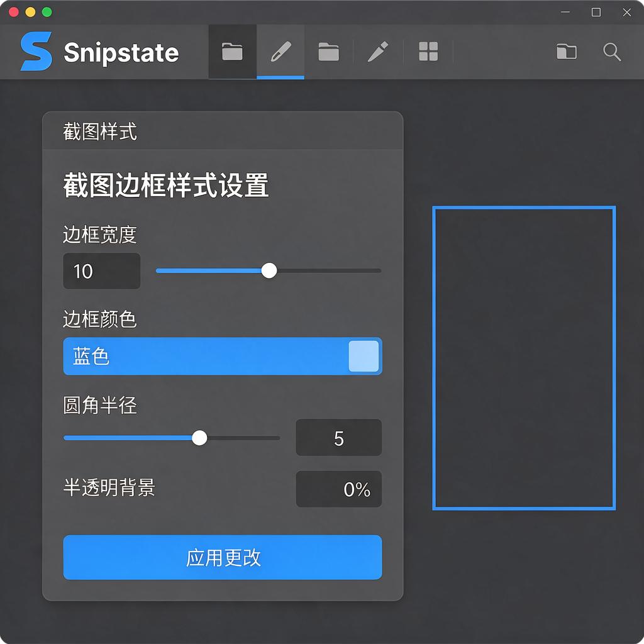The width and height of the screenshot is (644, 644).
Task: Click the light blue color swatch
Action: click(x=364, y=356)
